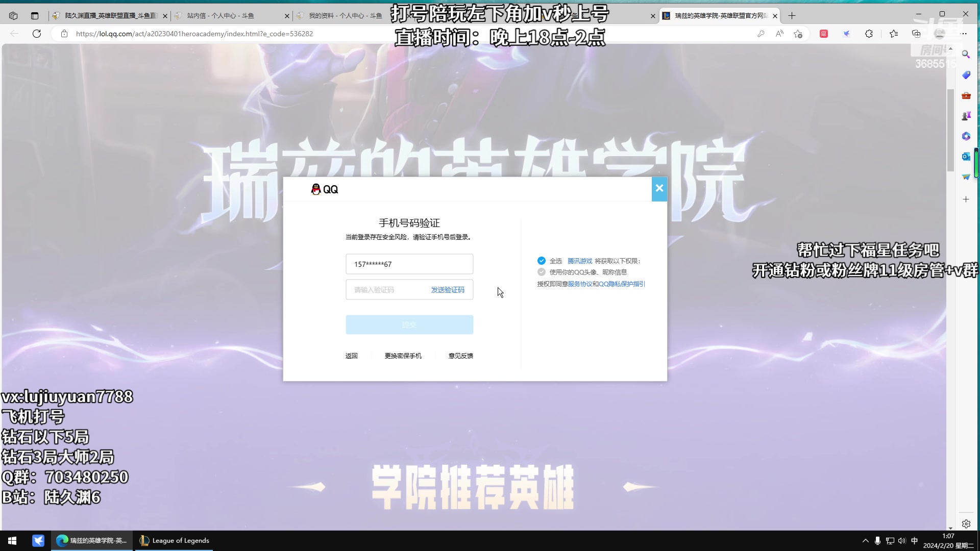980x551 pixels.
Task: Toggle the 中 input method indicator
Action: click(914, 541)
